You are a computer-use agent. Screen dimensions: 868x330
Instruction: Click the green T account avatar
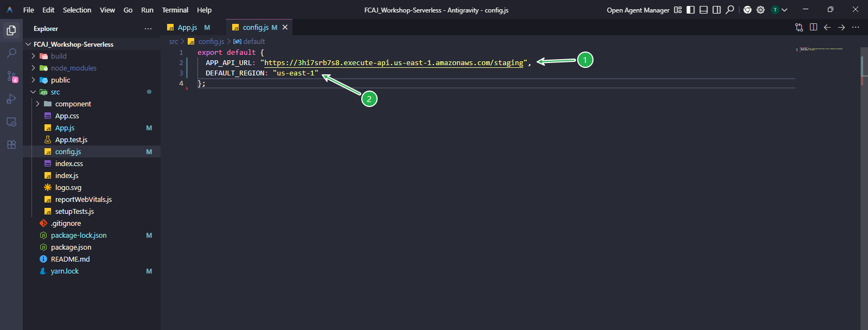point(775,10)
